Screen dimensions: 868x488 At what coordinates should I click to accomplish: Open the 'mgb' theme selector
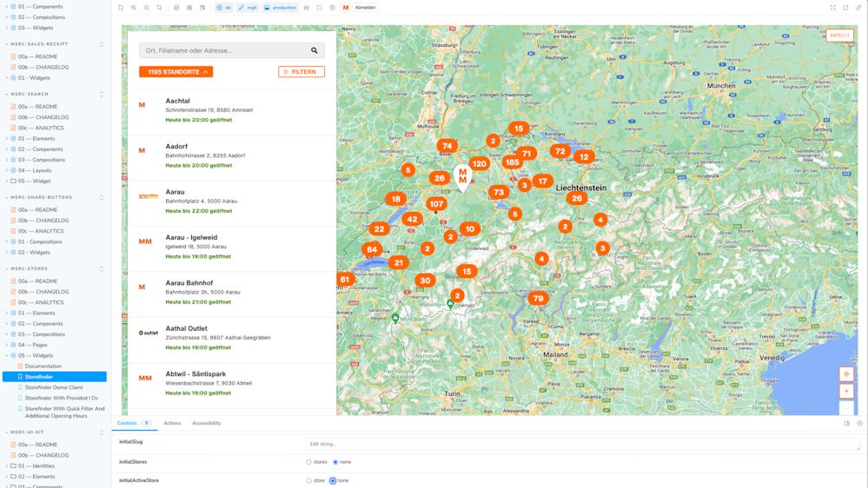coord(248,8)
